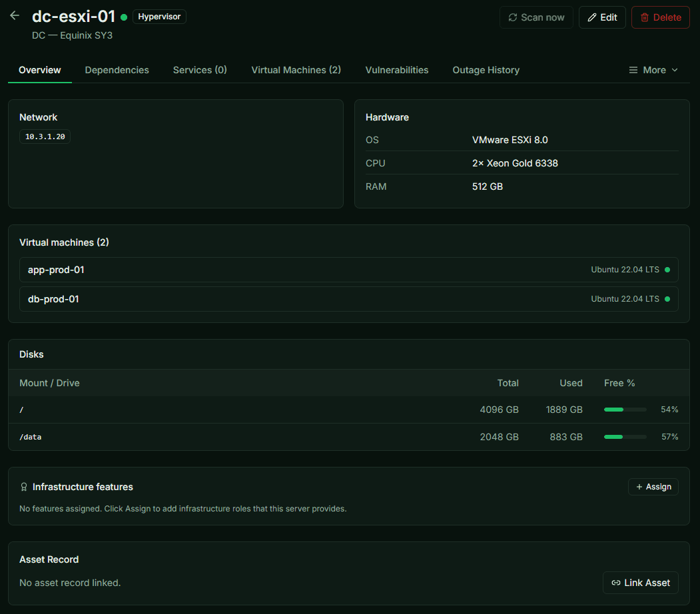Click the Mount / Drive column header
The height and width of the screenshot is (614, 700).
[49, 383]
